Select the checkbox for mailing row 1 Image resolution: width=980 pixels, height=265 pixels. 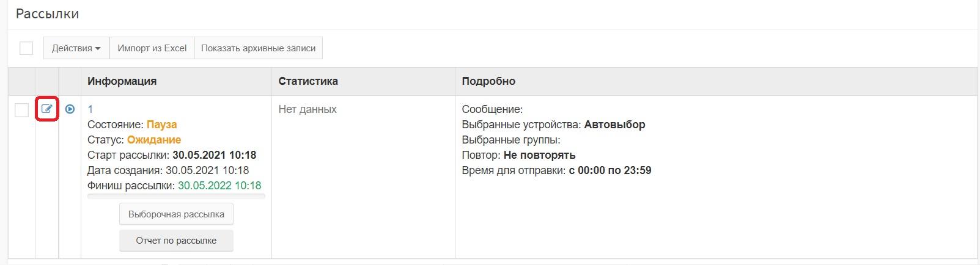(21, 110)
